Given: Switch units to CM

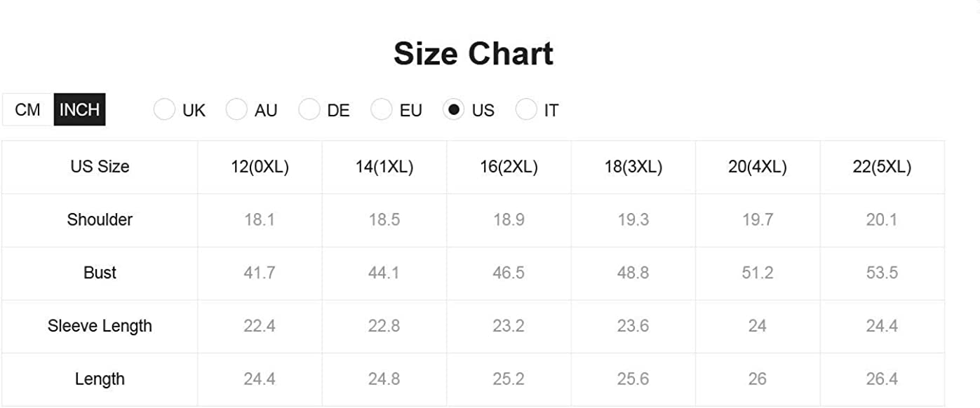Looking at the screenshot, I should [x=27, y=110].
